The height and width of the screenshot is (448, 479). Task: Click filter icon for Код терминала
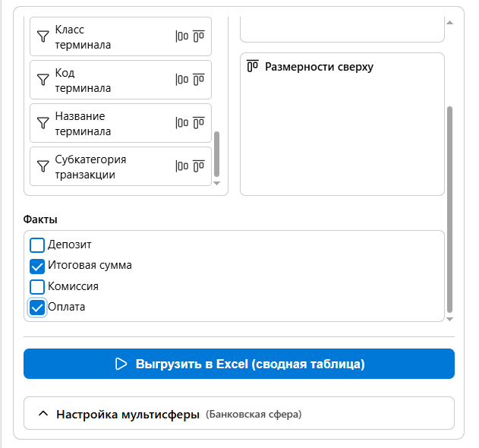[x=43, y=80]
